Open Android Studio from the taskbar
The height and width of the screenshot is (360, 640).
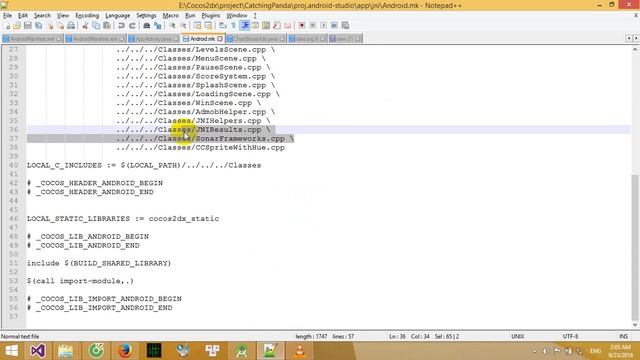click(x=242, y=351)
